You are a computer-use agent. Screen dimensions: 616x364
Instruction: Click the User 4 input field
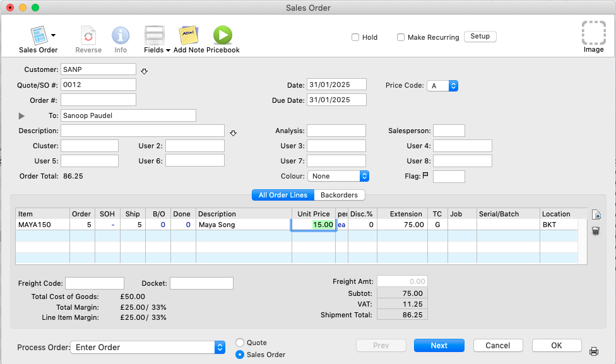[463, 146]
